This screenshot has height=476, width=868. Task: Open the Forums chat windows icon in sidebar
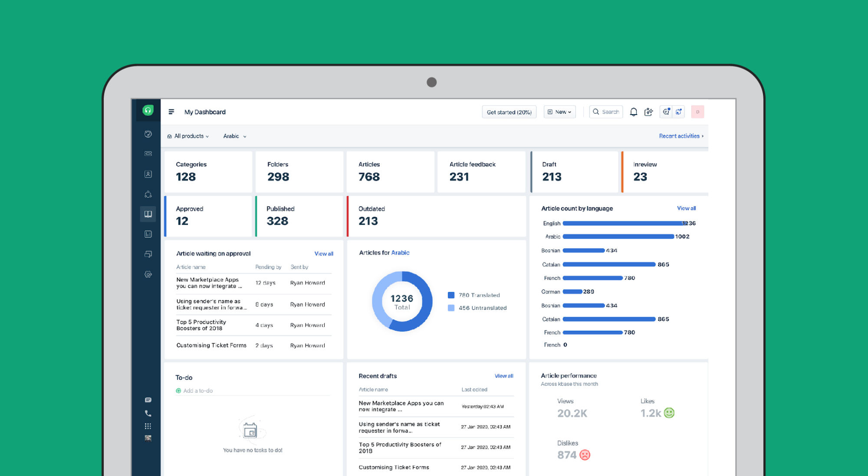click(x=148, y=254)
